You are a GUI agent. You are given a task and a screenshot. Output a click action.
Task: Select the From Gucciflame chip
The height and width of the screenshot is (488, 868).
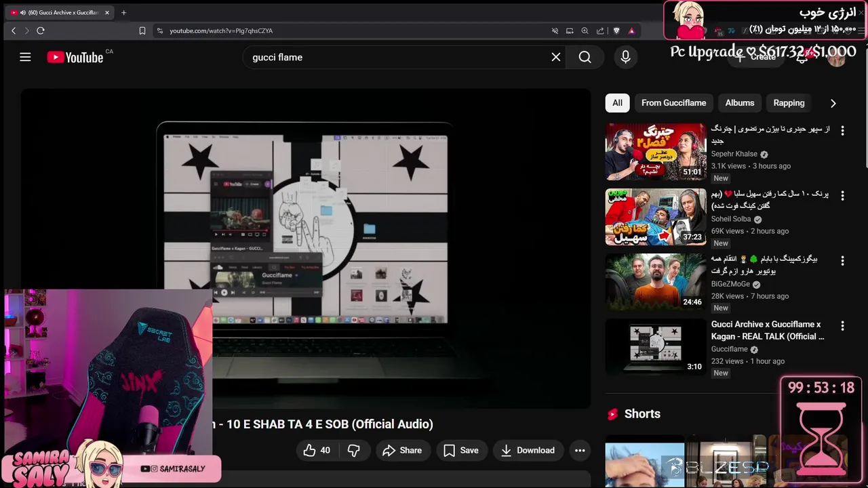click(673, 103)
